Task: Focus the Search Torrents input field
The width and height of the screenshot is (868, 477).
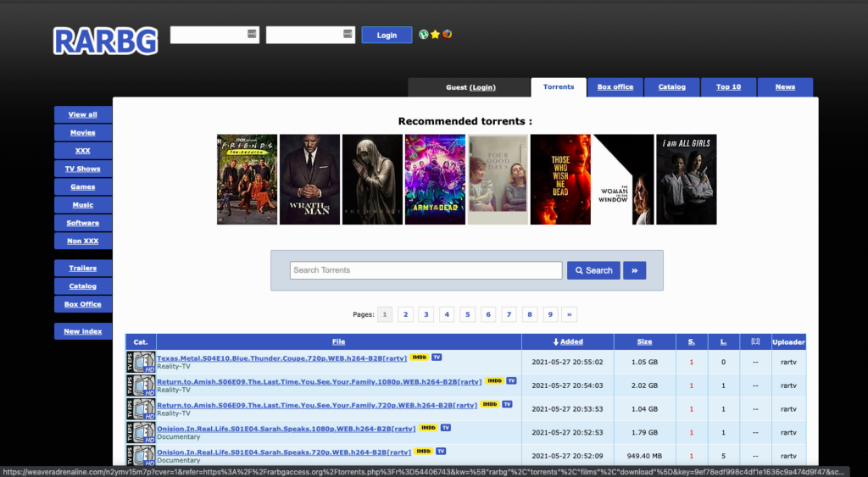Action: point(426,270)
